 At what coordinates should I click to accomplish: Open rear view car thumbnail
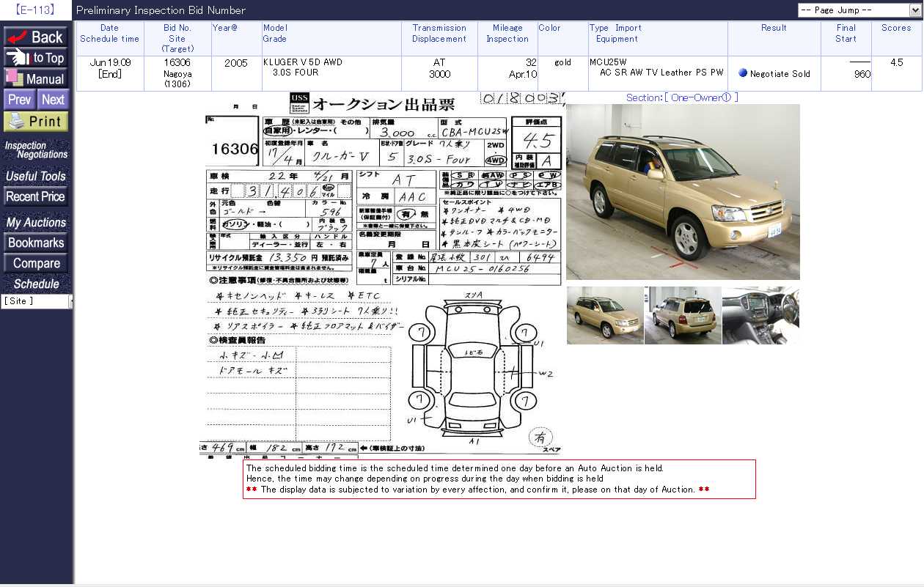[x=683, y=315]
